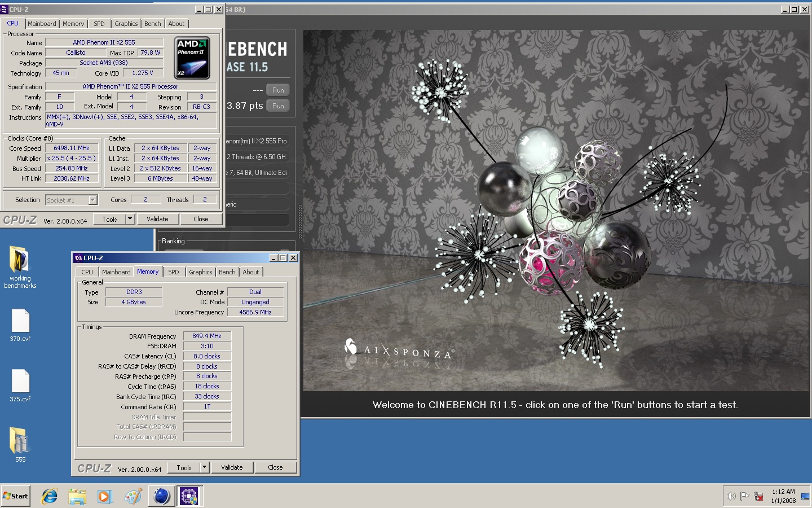Click the Uncore Frequency value 4586.9 MHz
The width and height of the screenshot is (812, 508).
255,312
